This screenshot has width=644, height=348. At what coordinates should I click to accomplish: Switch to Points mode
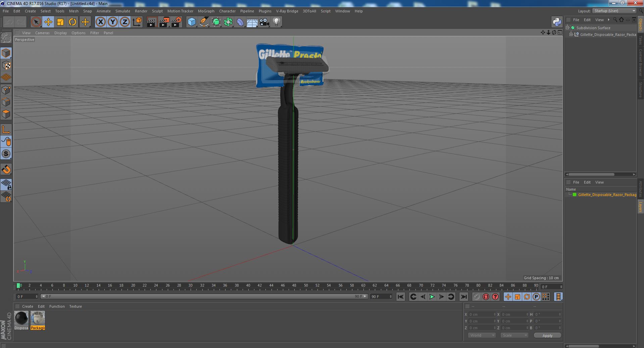click(6, 90)
